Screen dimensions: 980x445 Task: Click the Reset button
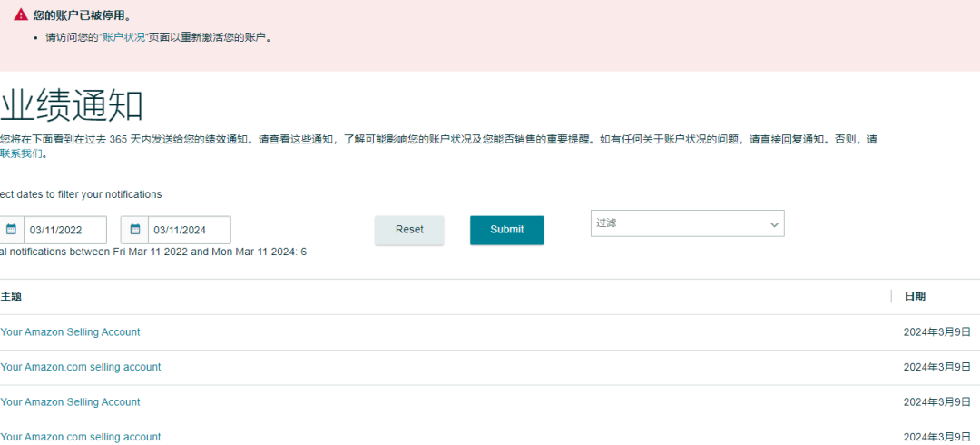(x=409, y=230)
